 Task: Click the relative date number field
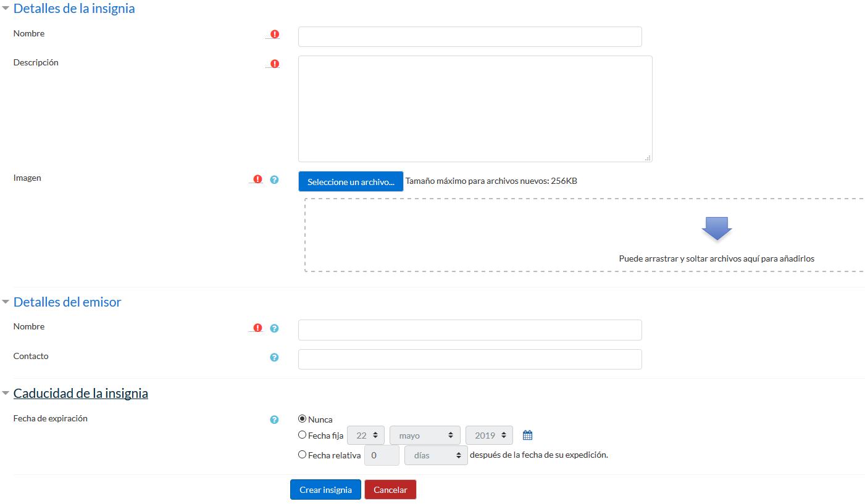point(382,455)
